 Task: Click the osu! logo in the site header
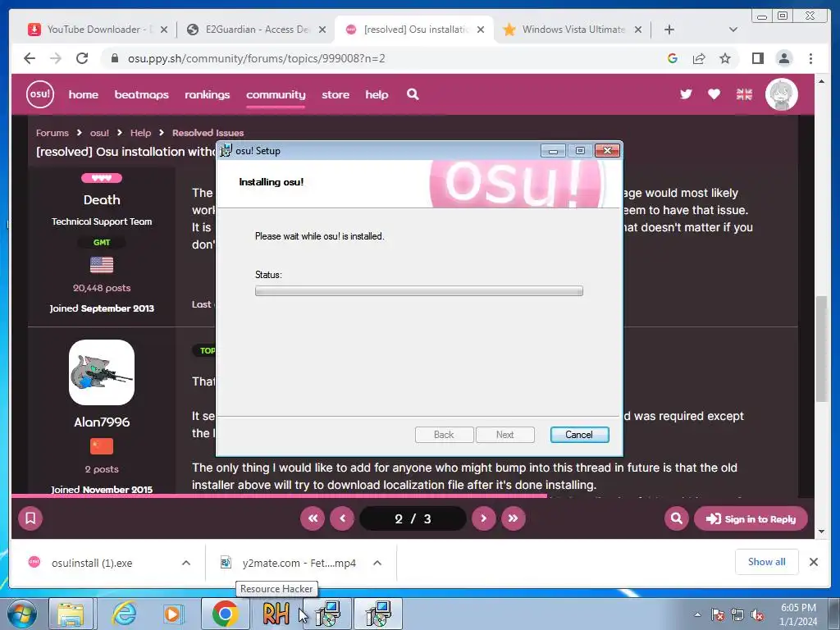pyautogui.click(x=40, y=94)
